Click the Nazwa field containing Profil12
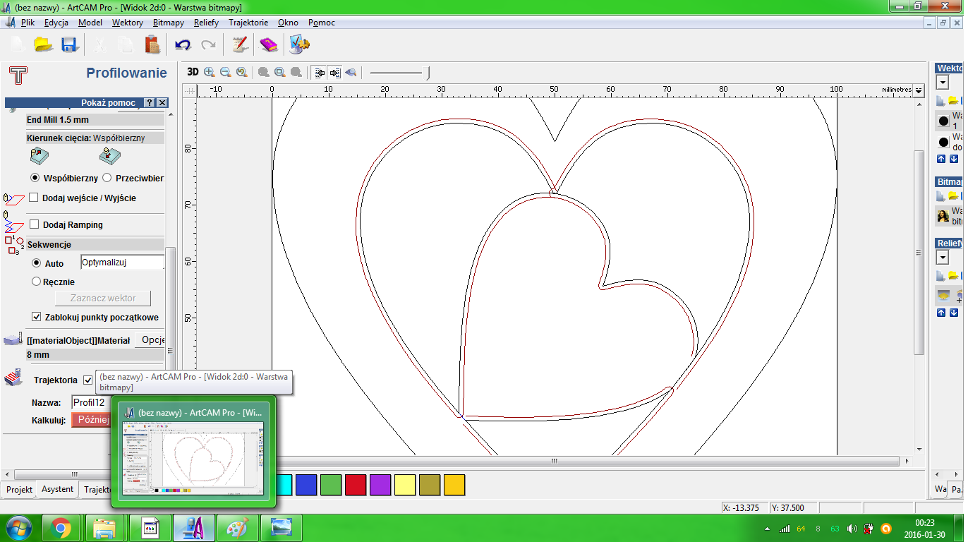The height and width of the screenshot is (542, 980). click(90, 402)
